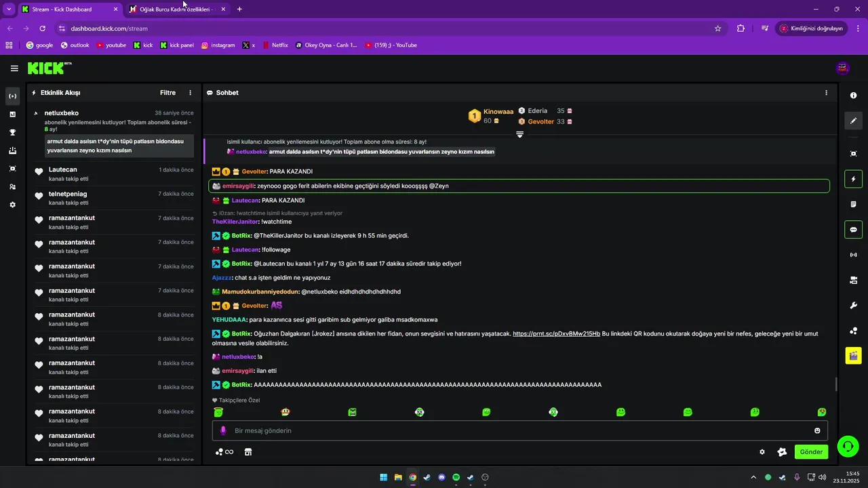Open the emoji picker in message box
The width and height of the screenshot is (868, 488).
coord(817,430)
